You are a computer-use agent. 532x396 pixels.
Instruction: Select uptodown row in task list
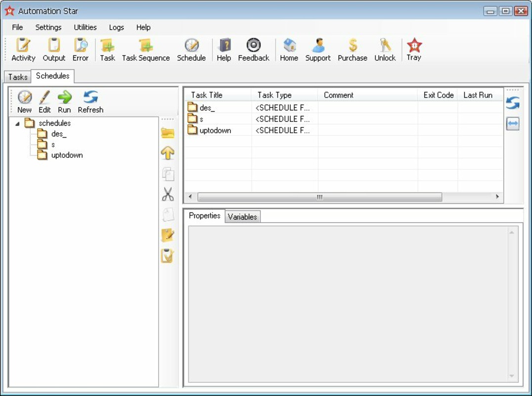[344, 130]
